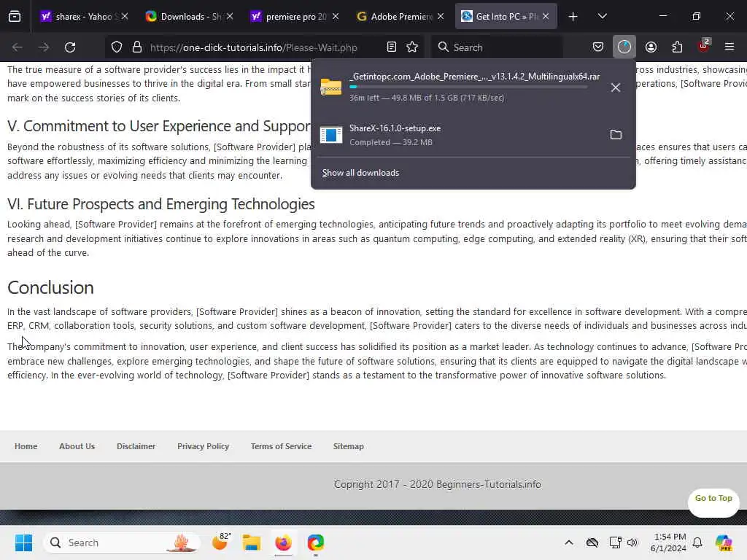Click Show all downloads
This screenshot has width=747, height=560.
point(360,173)
